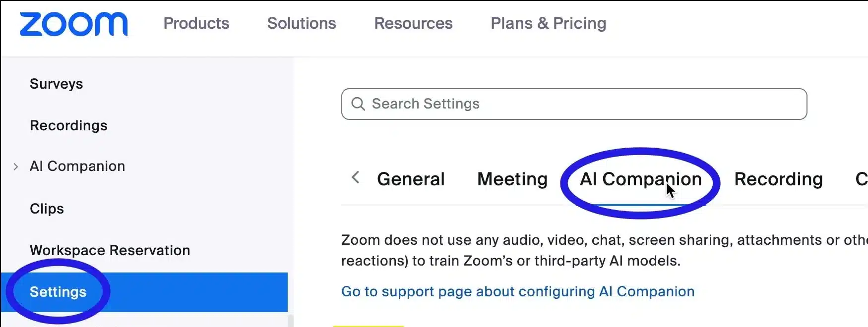Go to Plans & Pricing

pyautogui.click(x=548, y=23)
